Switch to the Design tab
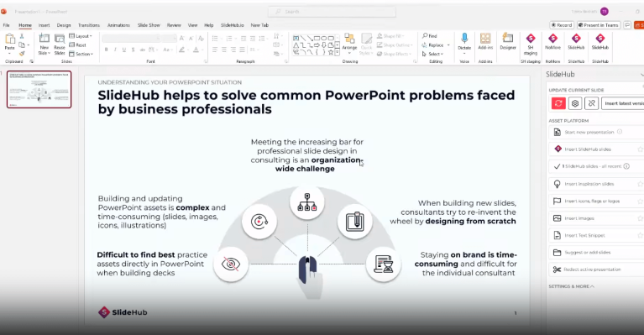This screenshot has width=644, height=335. coord(64,25)
